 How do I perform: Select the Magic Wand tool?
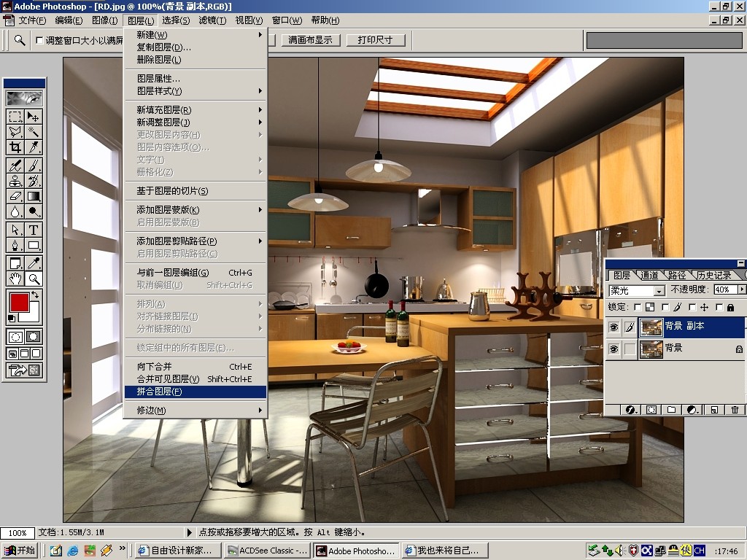[34, 132]
